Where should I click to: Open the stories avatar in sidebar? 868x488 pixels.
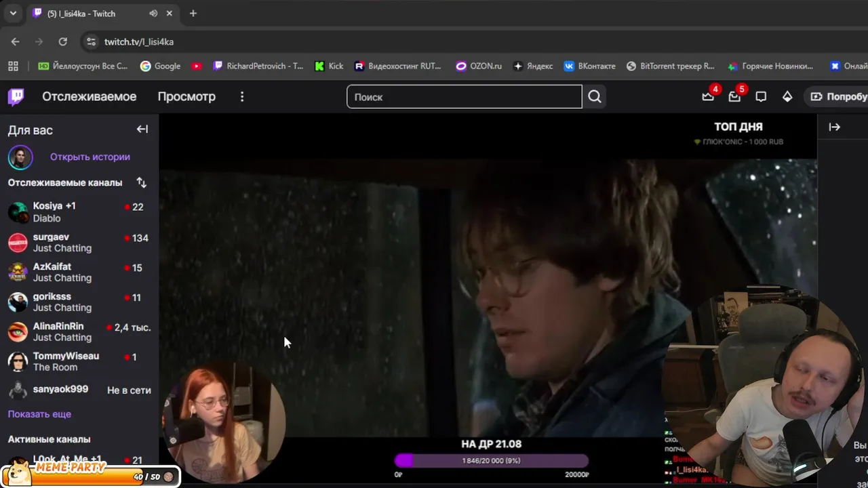point(20,157)
